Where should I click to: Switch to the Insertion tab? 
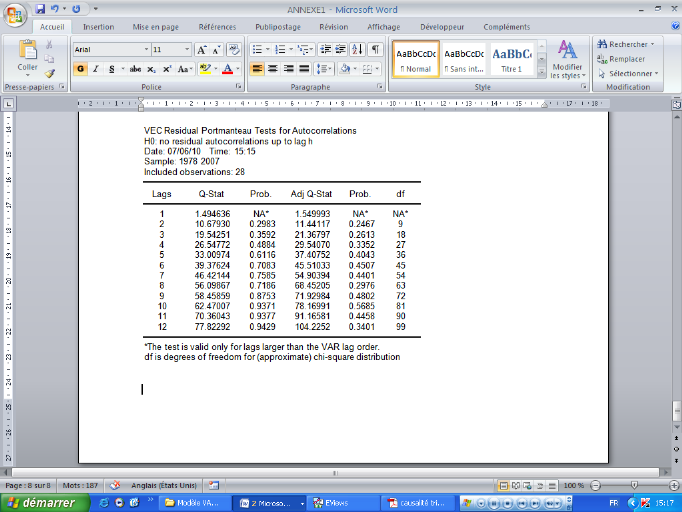[x=98, y=27]
